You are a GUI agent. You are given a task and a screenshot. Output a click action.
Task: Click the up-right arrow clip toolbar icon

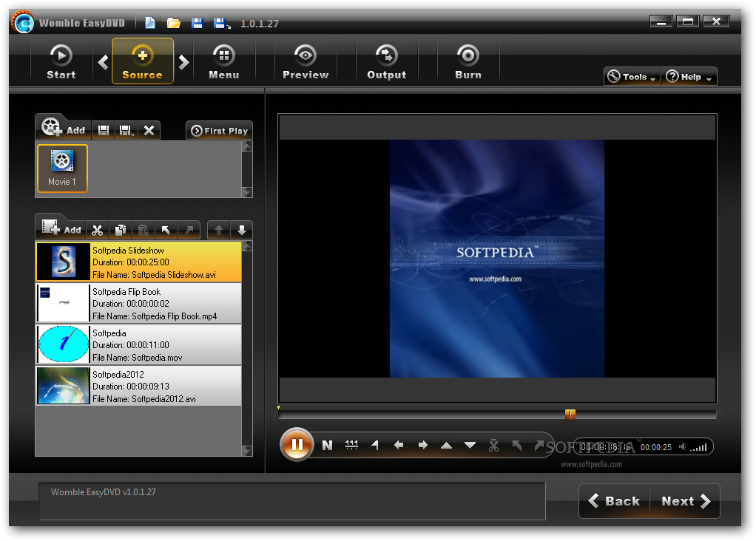tap(189, 231)
